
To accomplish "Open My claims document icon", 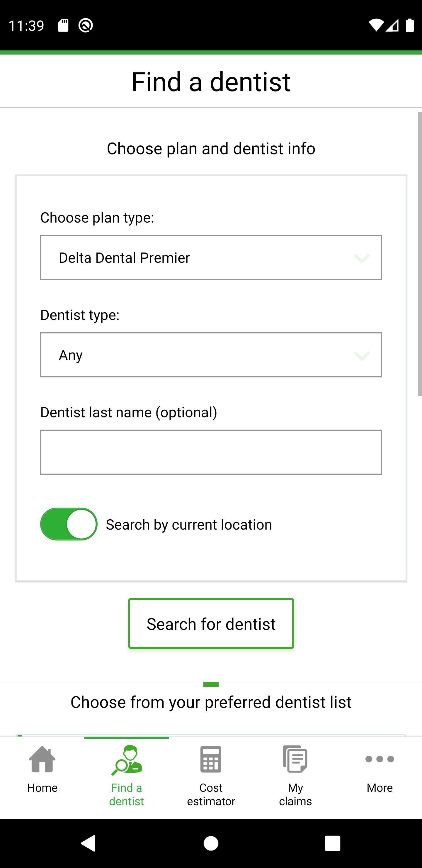I will [295, 759].
